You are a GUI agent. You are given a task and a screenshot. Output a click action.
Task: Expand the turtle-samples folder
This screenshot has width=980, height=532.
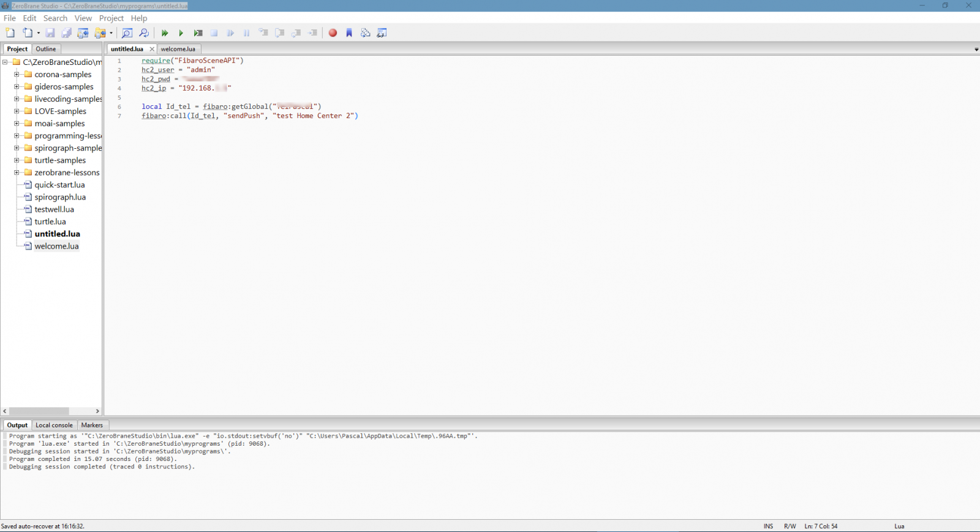coord(17,160)
